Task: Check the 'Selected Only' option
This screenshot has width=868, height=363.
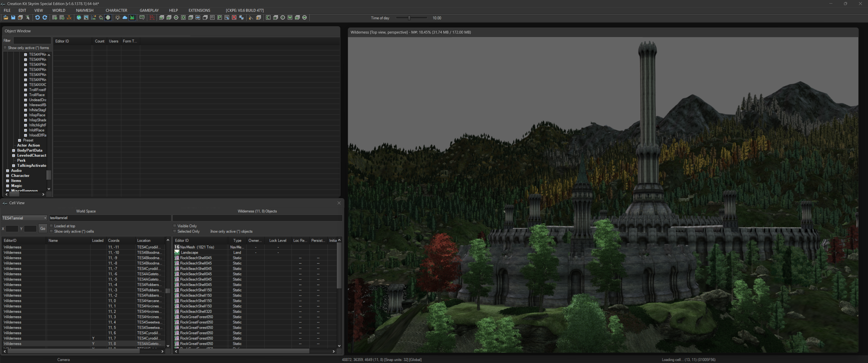Action: click(x=175, y=231)
